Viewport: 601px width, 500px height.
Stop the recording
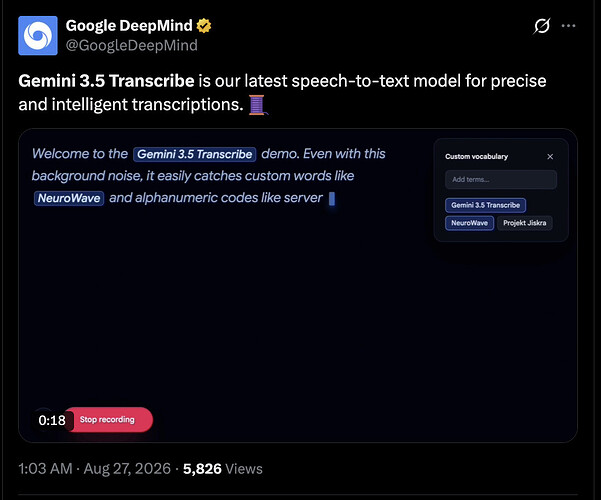click(x=110, y=419)
